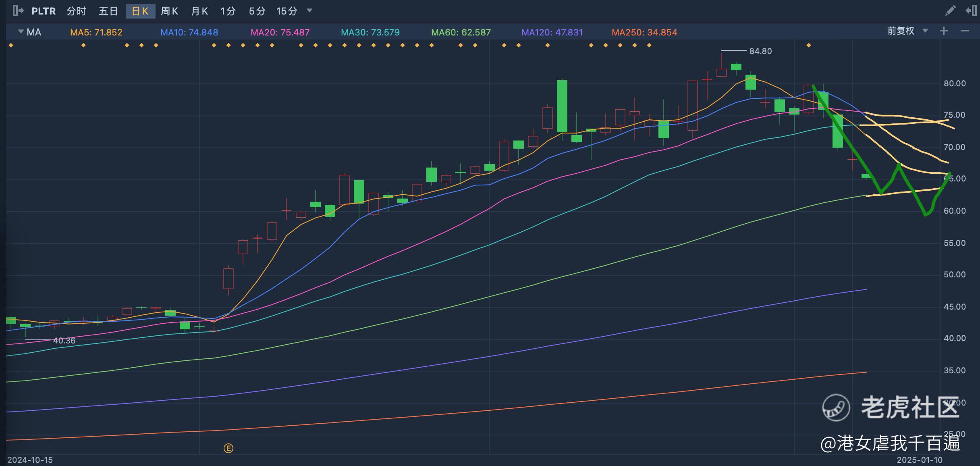Click the 2025-01-10 end date label
This screenshot has width=980, height=466.
click(920, 460)
